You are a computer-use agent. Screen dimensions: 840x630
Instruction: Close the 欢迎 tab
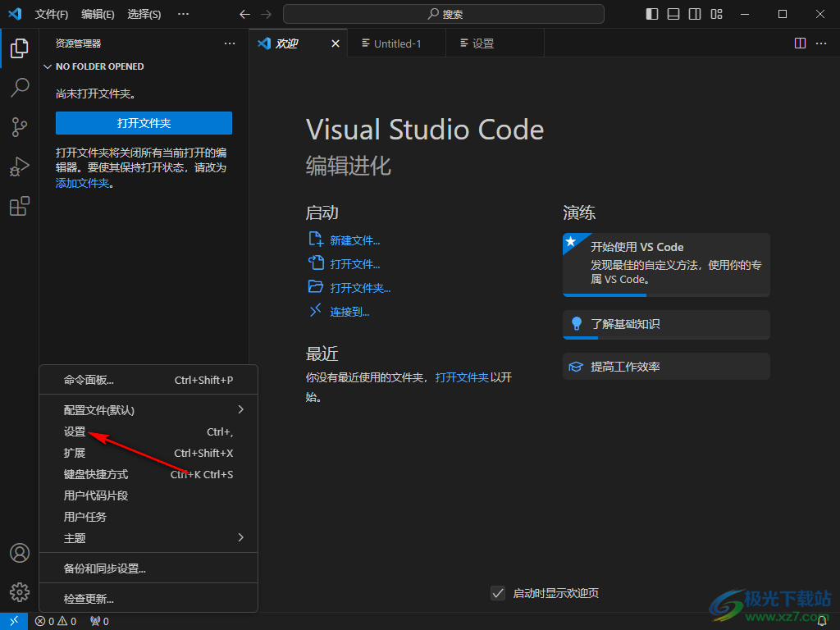pos(336,43)
